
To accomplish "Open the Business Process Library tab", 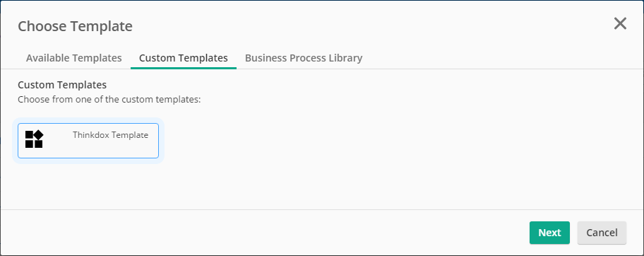I will point(304,58).
